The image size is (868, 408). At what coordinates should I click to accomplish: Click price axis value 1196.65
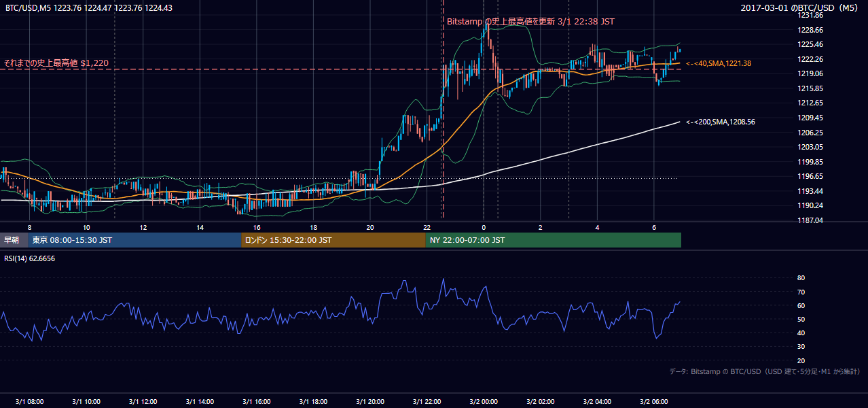coord(810,177)
